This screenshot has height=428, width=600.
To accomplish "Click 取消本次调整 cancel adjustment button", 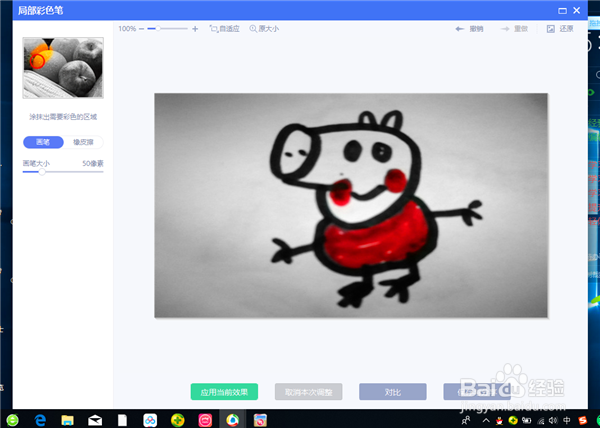I will click(x=308, y=392).
